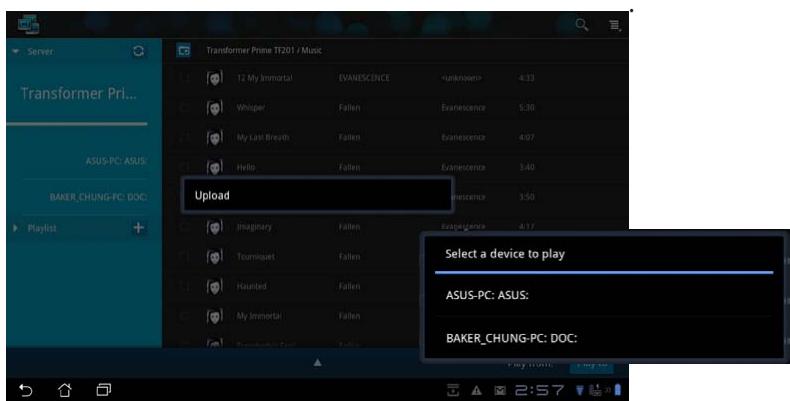The height and width of the screenshot is (401, 790).
Task: Open the mail notification icon
Action: [500, 390]
